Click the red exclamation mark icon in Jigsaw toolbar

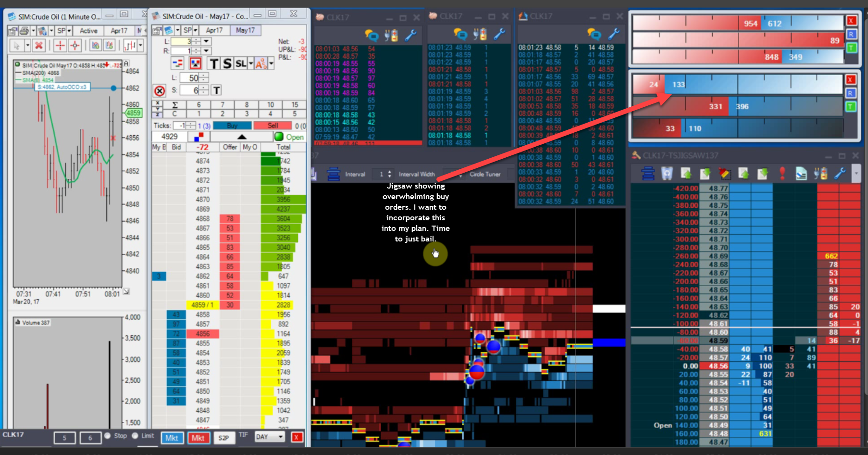(x=782, y=173)
